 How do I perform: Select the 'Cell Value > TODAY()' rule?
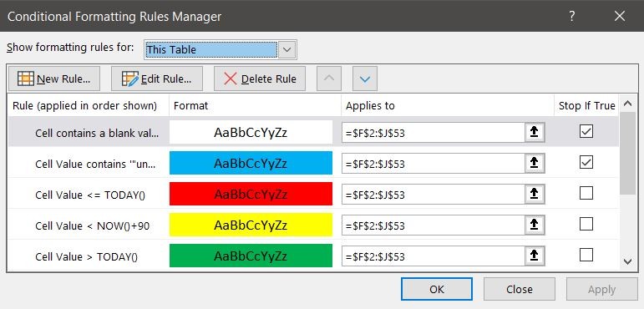[x=86, y=256]
